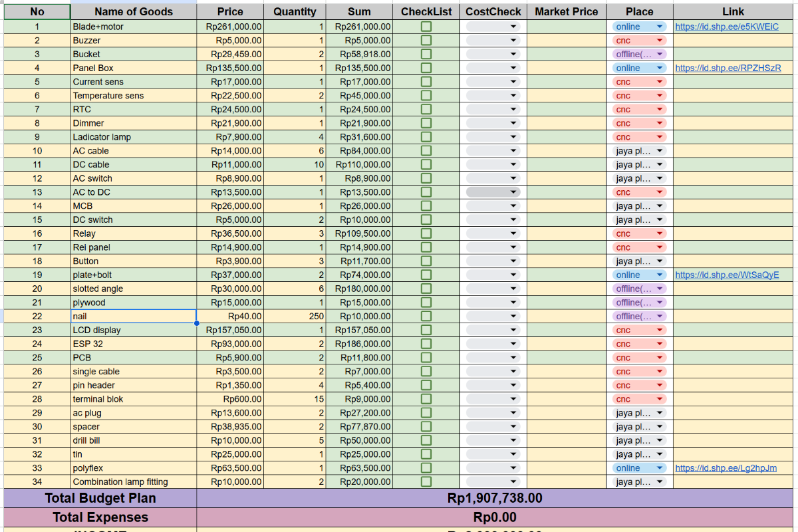
Task: Click the Market Price cell for Dimmer
Action: [x=566, y=123]
